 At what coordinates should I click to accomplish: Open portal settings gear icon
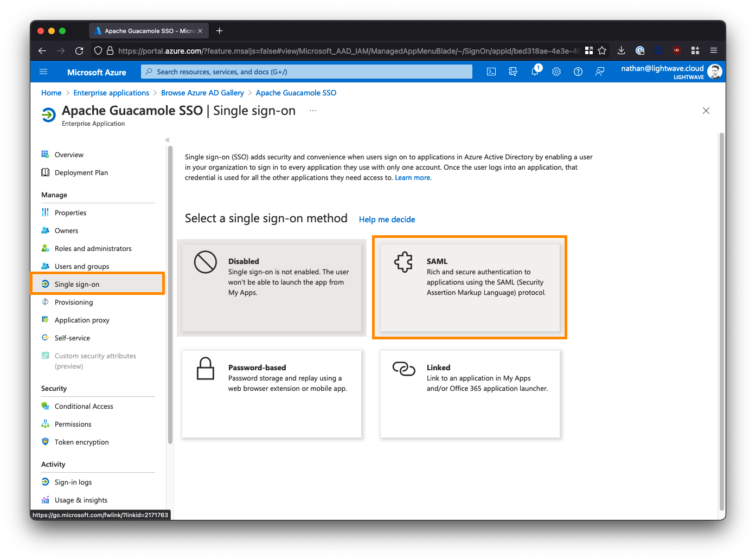(x=556, y=72)
